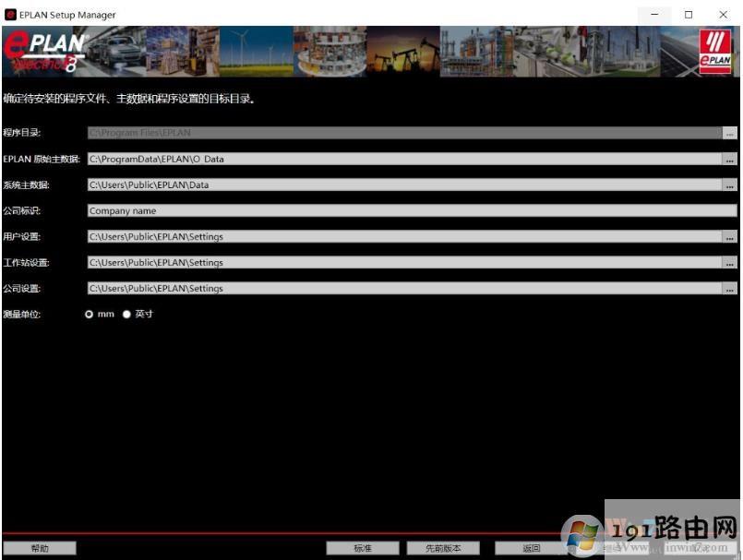Click the EPLAN Setup Manager title bar
The width and height of the screenshot is (743, 560).
coord(277,15)
